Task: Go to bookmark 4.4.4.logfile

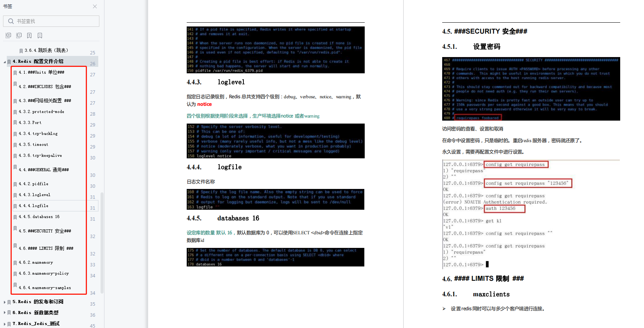Action: coord(34,206)
